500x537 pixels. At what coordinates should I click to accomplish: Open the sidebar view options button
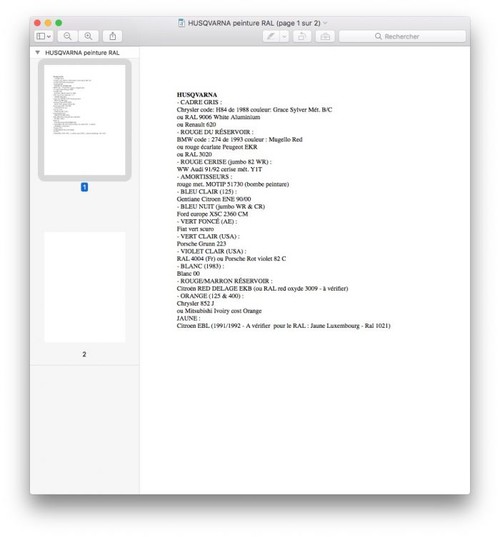click(43, 36)
